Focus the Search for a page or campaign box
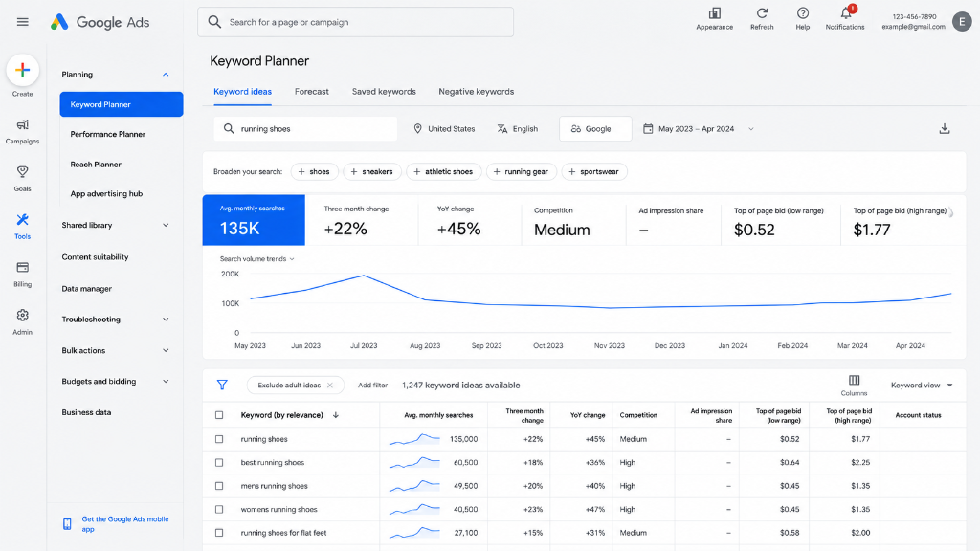The height and width of the screenshot is (551, 980). (356, 22)
